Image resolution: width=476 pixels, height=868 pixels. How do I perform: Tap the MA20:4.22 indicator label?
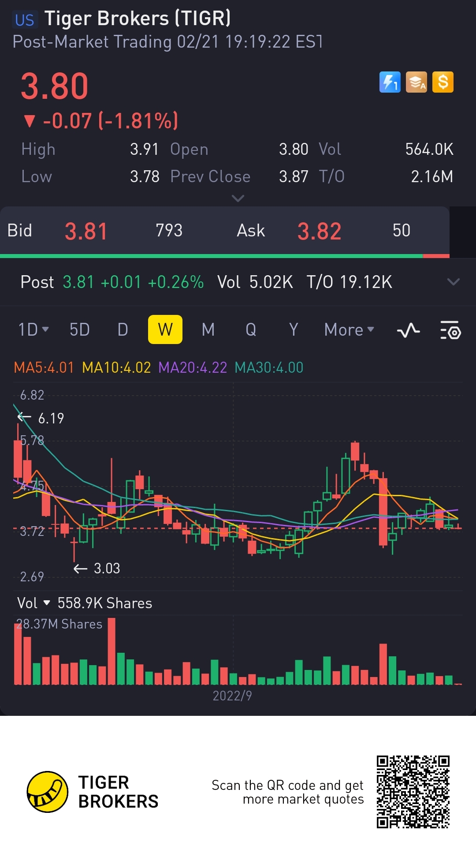coord(193,367)
